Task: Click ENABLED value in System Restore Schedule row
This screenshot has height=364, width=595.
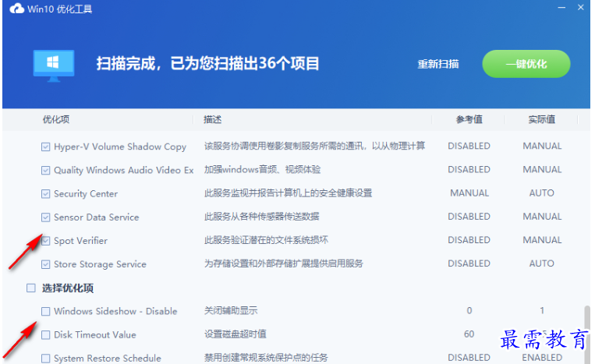Action: 542,358
